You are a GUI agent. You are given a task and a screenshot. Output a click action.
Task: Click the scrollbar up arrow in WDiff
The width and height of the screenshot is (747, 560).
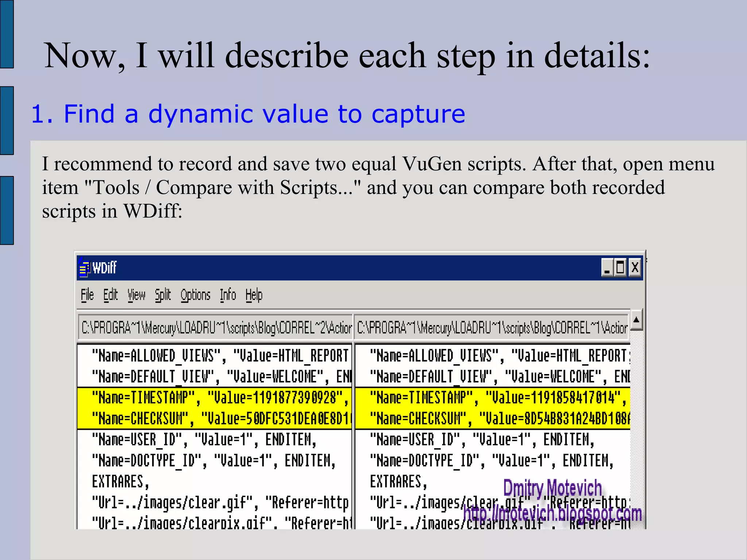coord(636,320)
